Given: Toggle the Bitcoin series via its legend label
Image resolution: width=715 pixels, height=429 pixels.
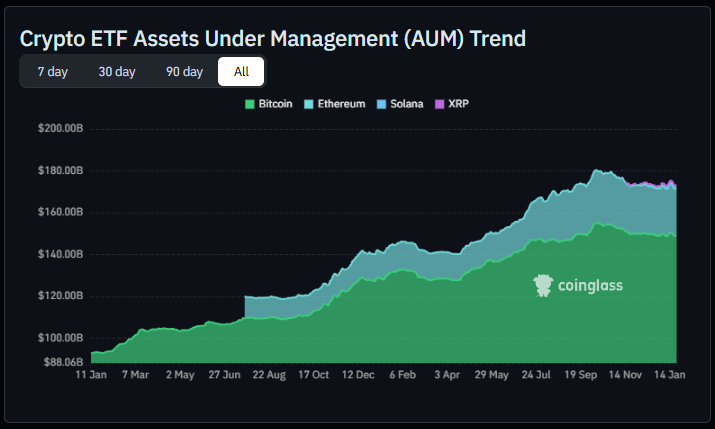Looking at the screenshot, I should [x=275, y=104].
